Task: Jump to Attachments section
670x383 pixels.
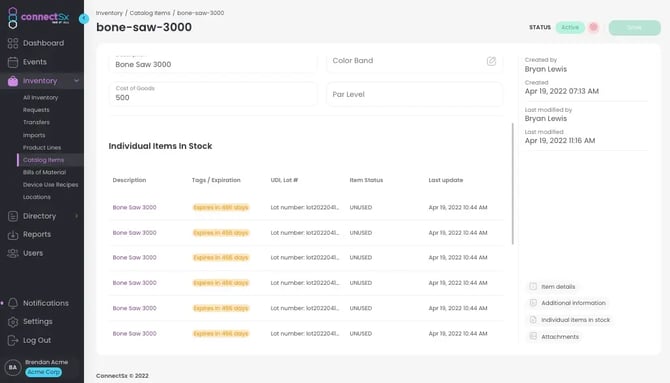Action: (x=560, y=337)
